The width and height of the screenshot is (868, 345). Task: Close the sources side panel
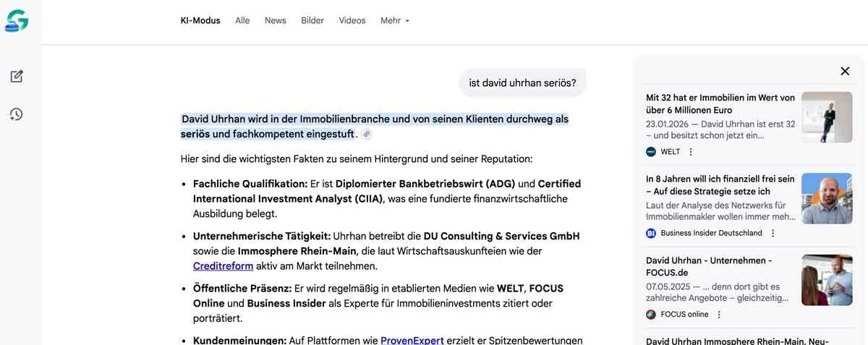(x=845, y=71)
